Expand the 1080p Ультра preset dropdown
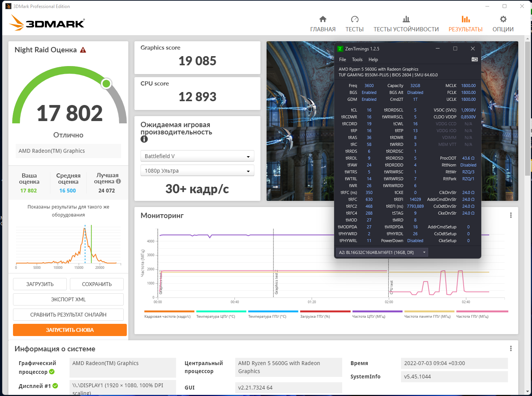This screenshot has width=532, height=396. pos(197,171)
